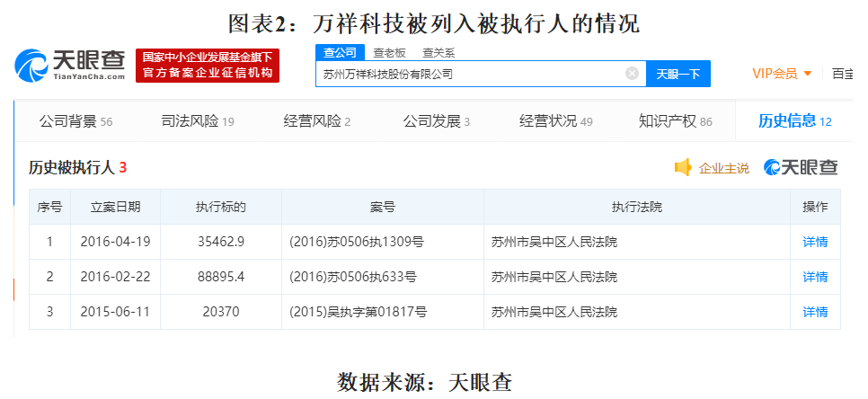Screen dimensions: 868x399
Task: Clear the search box with the X icon
Action: coord(632,74)
